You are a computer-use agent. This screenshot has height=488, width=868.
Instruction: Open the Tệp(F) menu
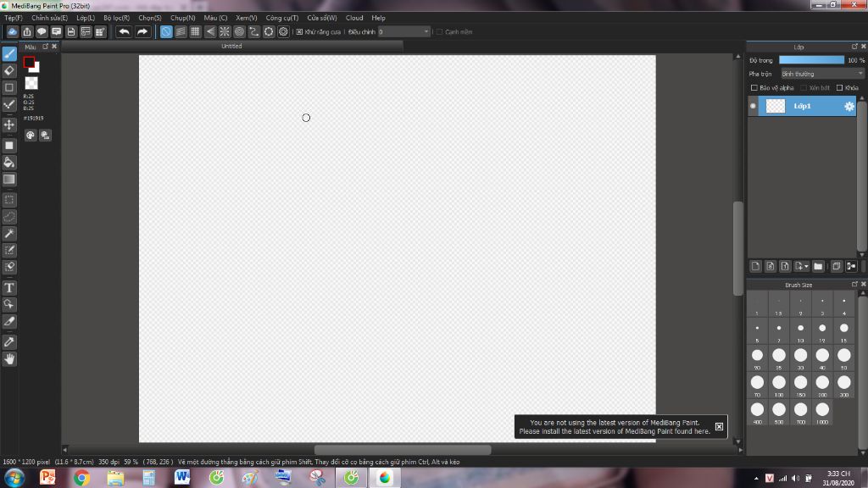click(14, 18)
